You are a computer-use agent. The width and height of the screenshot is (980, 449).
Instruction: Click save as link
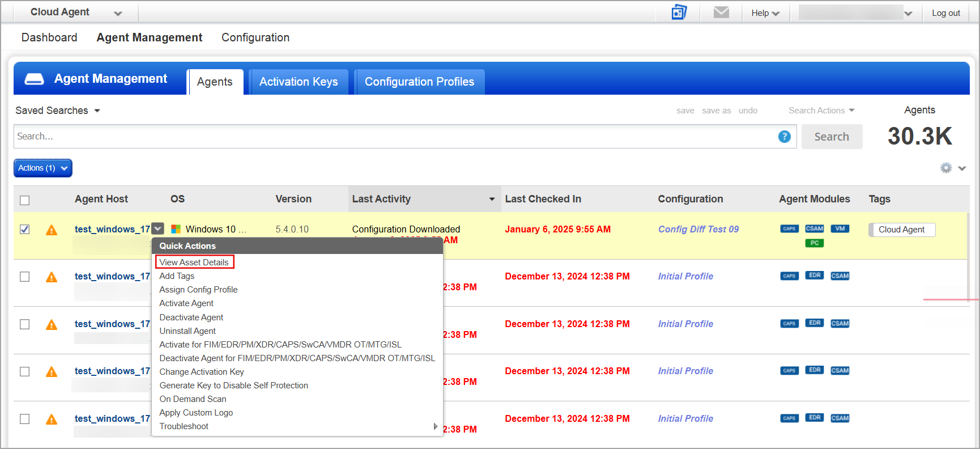[x=716, y=111]
